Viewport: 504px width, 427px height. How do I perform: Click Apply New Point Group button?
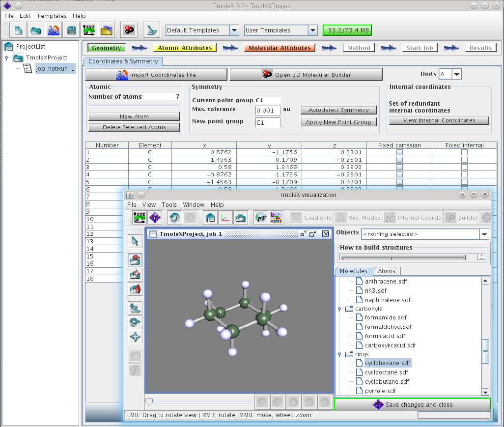pos(339,122)
